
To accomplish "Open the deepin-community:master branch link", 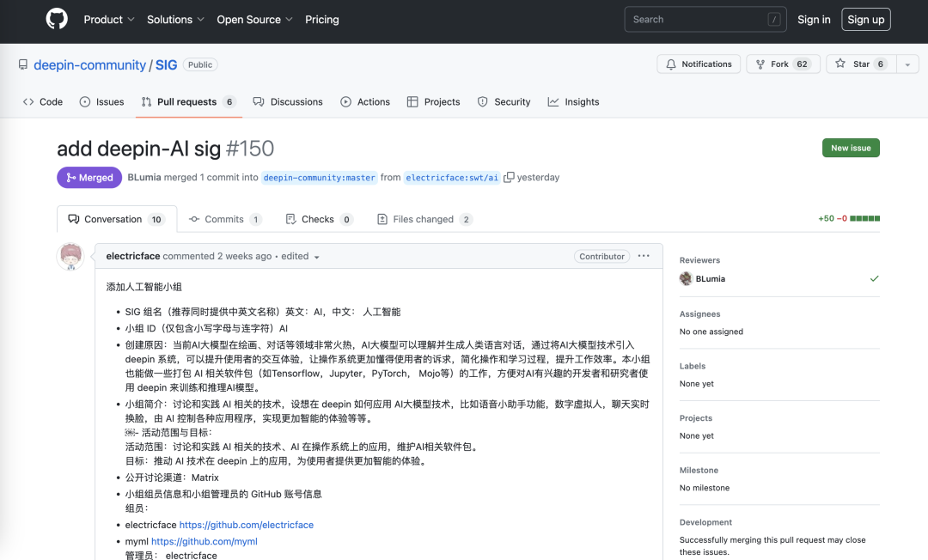I will pos(320,178).
